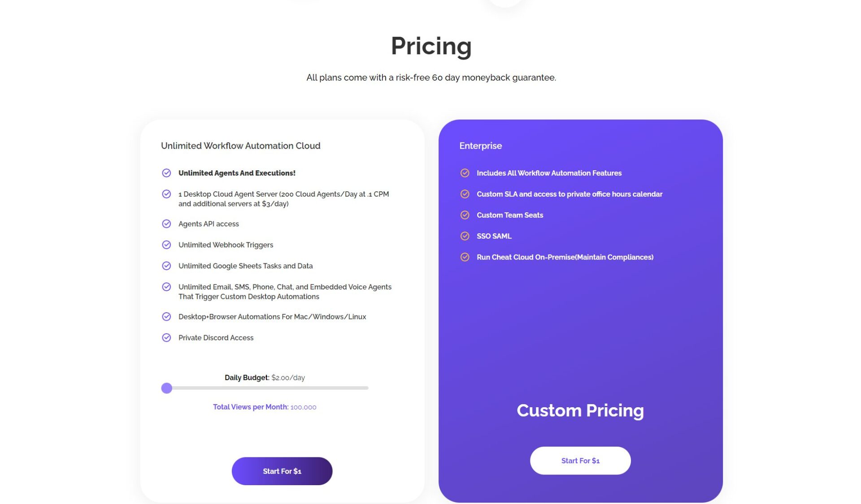Click checkmark icon next to Private Discord Access
Image resolution: width=861 pixels, height=504 pixels.
pos(166,337)
